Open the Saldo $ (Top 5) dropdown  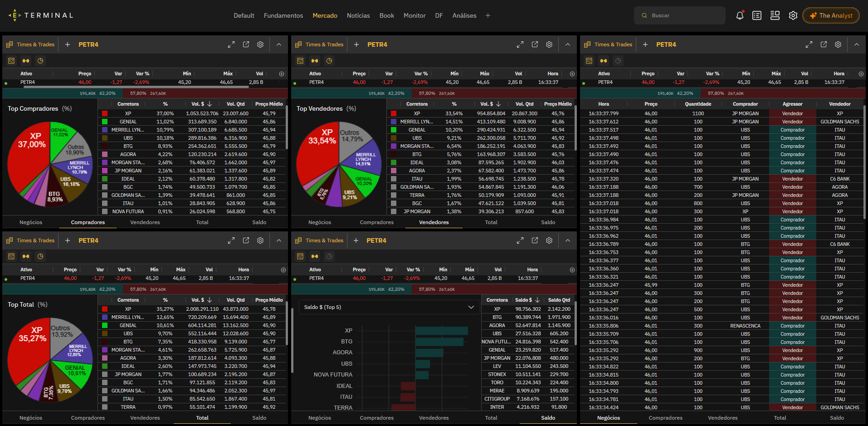coord(389,307)
